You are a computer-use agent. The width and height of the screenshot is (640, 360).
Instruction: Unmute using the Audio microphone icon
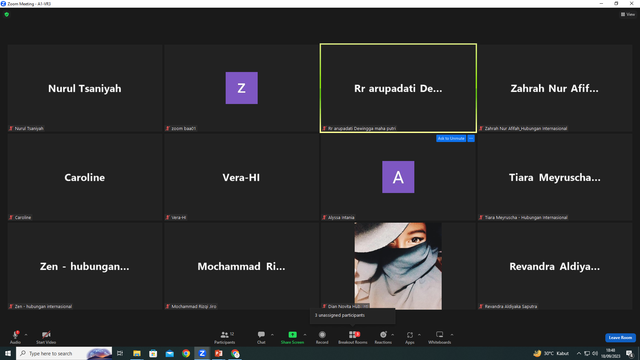pyautogui.click(x=15, y=335)
